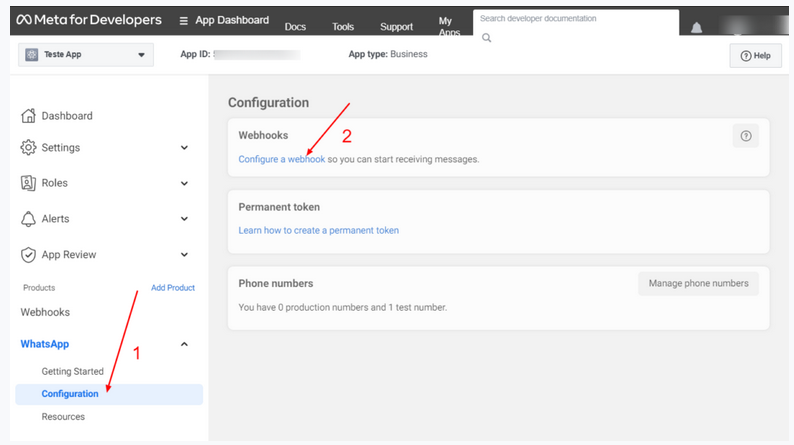Click the Settings gear icon
This screenshot has width=794, height=445.
29,148
